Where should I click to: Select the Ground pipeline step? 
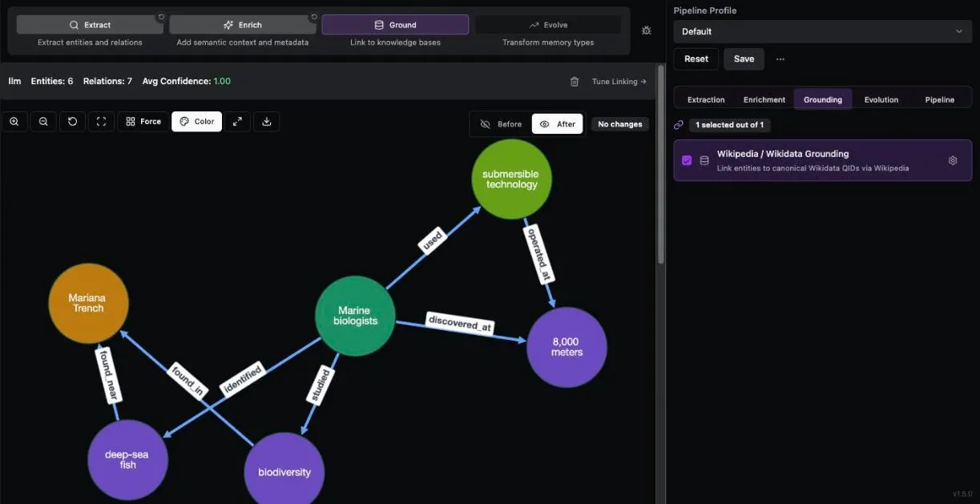point(395,25)
